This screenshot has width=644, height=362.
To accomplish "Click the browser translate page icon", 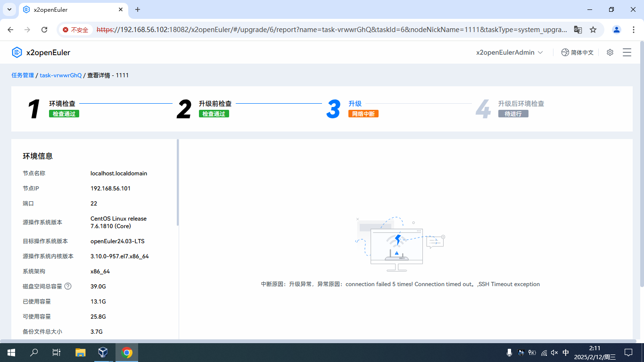I will 578,30.
